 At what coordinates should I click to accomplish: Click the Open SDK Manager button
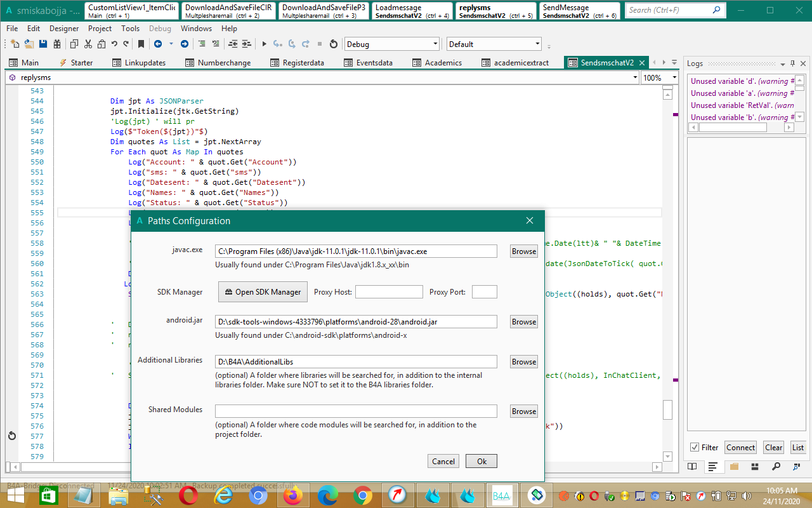(x=263, y=292)
